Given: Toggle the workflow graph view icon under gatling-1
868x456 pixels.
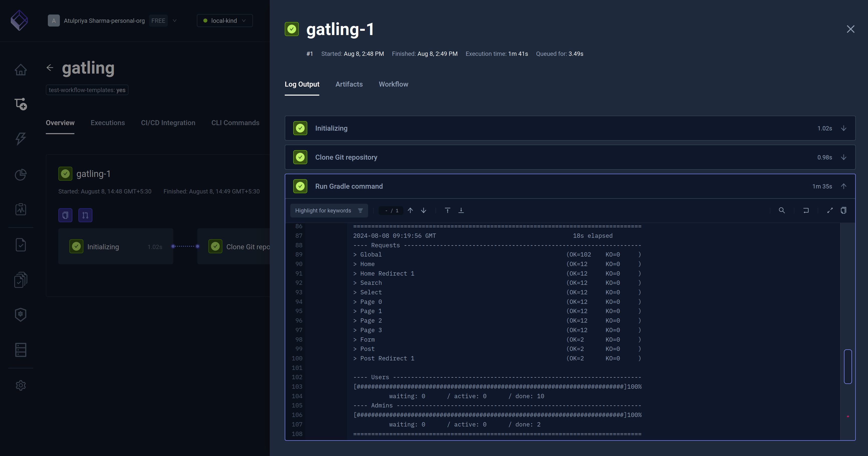Looking at the screenshot, I should click(x=85, y=215).
